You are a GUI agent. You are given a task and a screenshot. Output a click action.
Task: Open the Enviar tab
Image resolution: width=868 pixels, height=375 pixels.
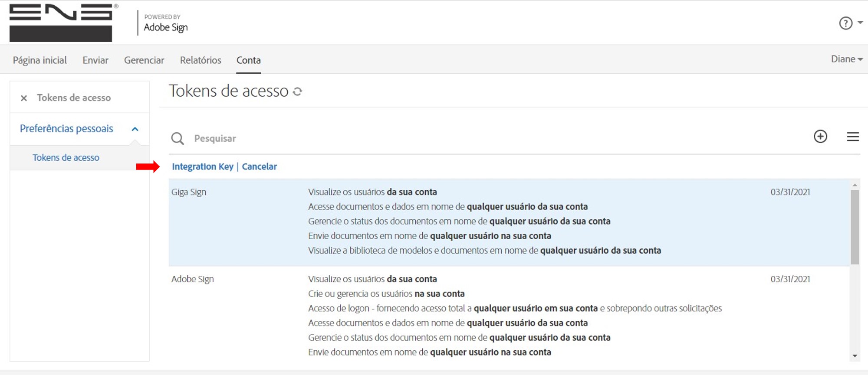pyautogui.click(x=95, y=60)
